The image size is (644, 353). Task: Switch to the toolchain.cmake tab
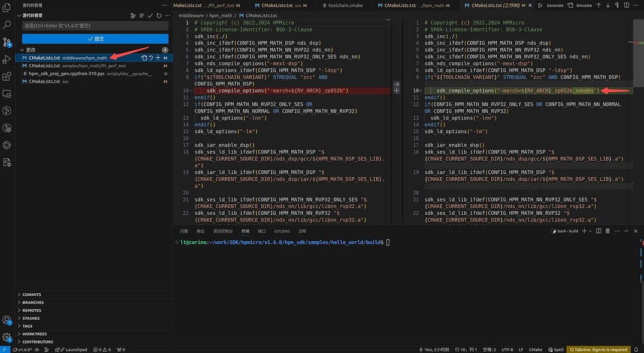click(x=345, y=5)
